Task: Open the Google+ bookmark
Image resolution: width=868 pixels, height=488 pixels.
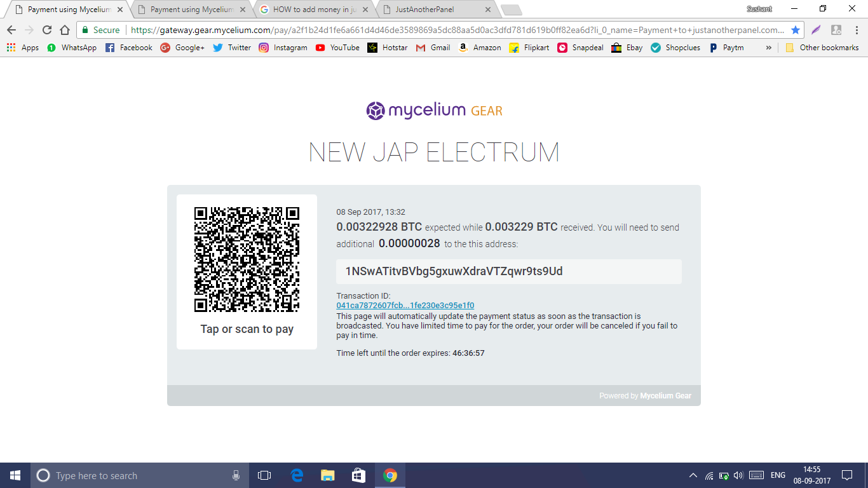Action: point(182,48)
